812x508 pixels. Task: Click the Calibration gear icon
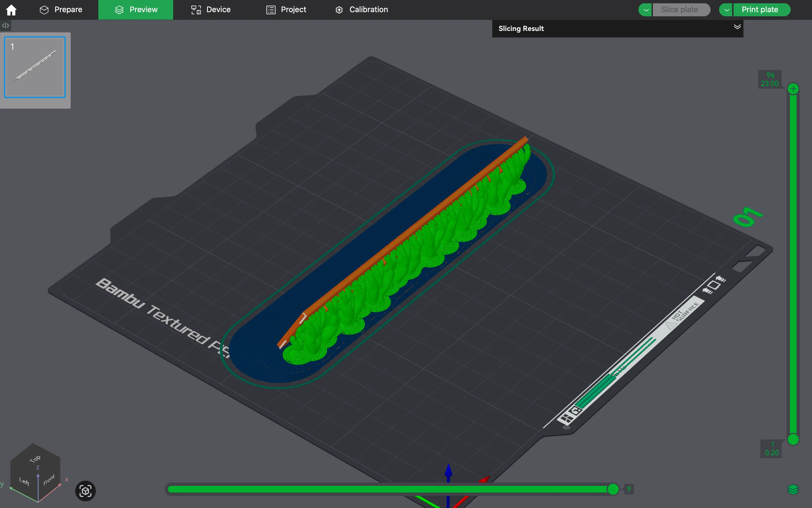(x=339, y=10)
